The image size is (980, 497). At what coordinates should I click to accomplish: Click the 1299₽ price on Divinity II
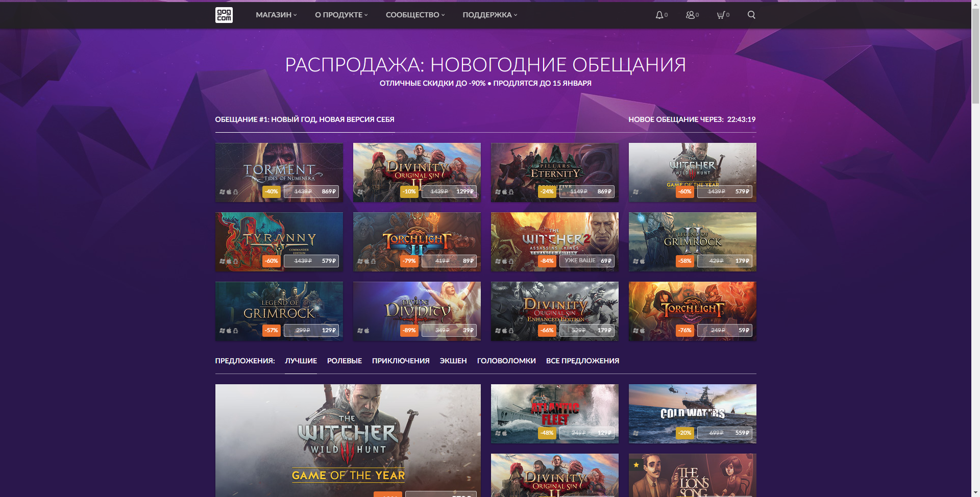pyautogui.click(x=465, y=192)
